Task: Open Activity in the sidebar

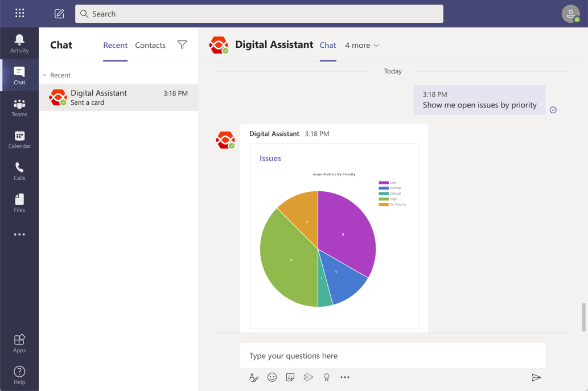Action: pyautogui.click(x=19, y=43)
